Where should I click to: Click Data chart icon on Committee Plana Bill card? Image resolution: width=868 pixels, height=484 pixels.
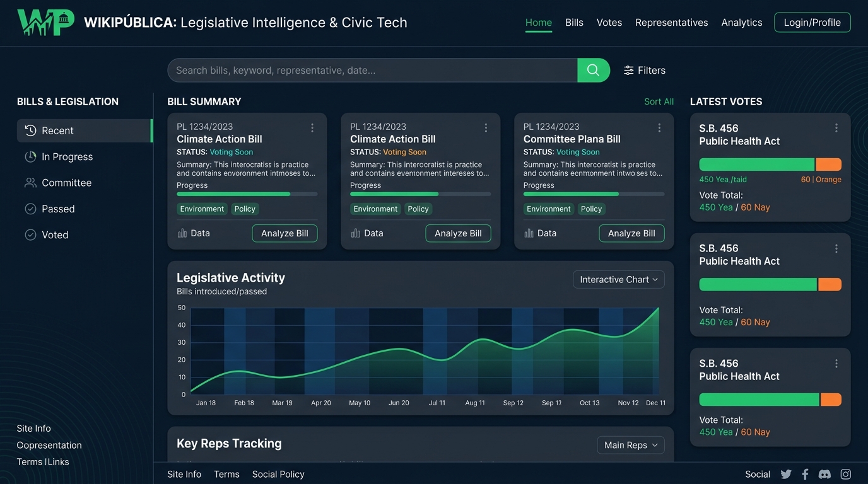point(529,233)
